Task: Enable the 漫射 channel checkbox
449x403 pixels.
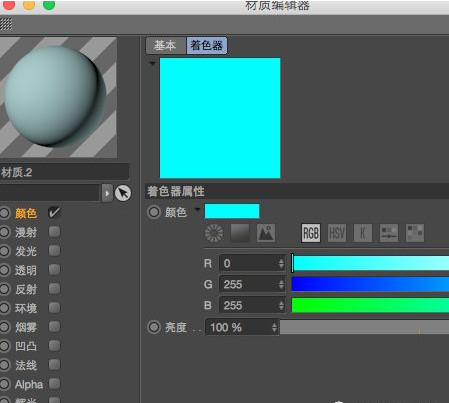Action: point(54,231)
